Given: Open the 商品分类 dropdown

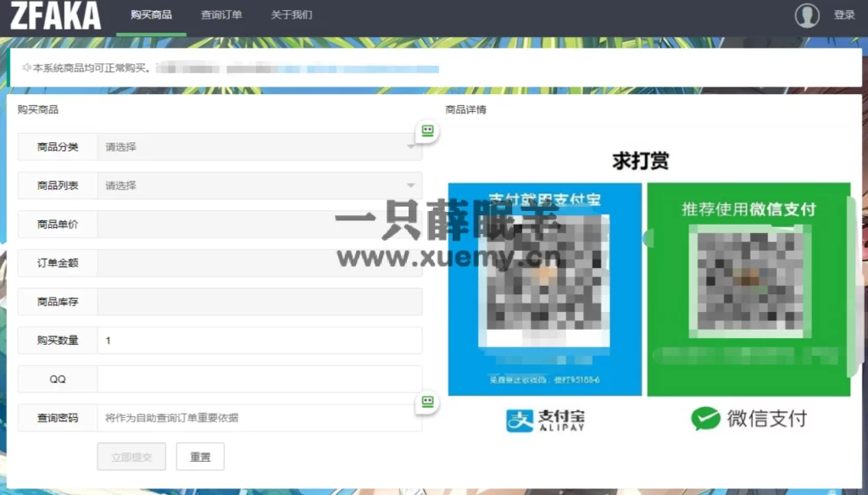Looking at the screenshot, I should [259, 147].
